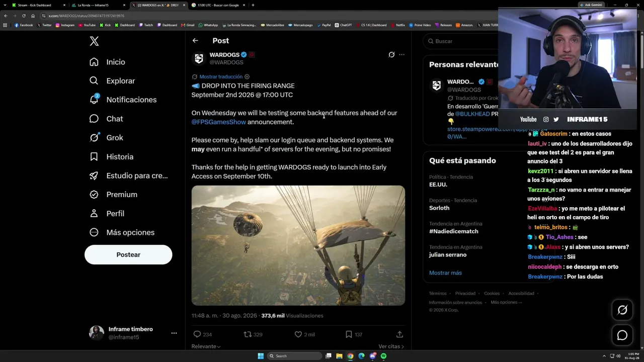This screenshot has width=644, height=362.
Task: Open the WhatsApp bookmark
Action: point(208,25)
